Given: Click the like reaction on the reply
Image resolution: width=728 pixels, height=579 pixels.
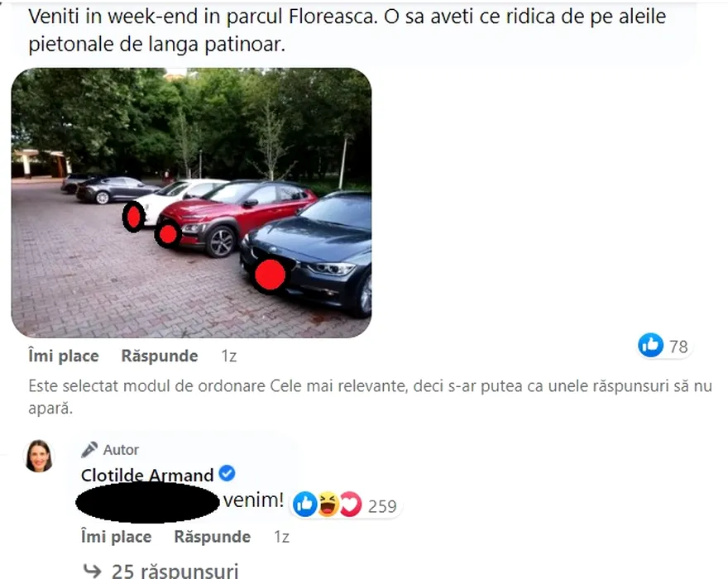Looking at the screenshot, I should point(305,505).
